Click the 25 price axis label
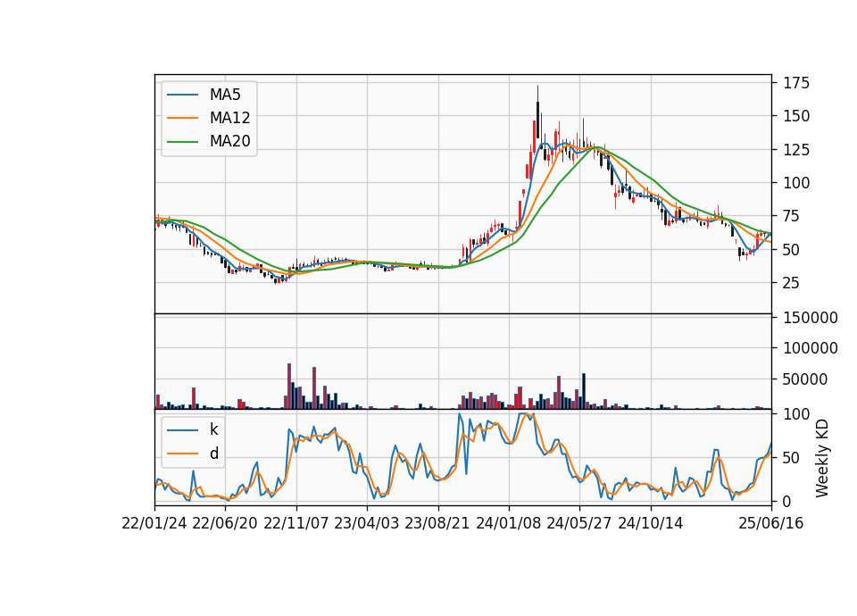Image resolution: width=857 pixels, height=616 pixels. 792,283
